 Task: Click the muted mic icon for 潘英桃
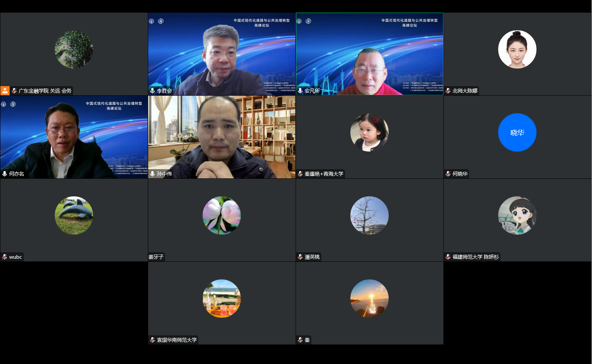click(x=300, y=257)
